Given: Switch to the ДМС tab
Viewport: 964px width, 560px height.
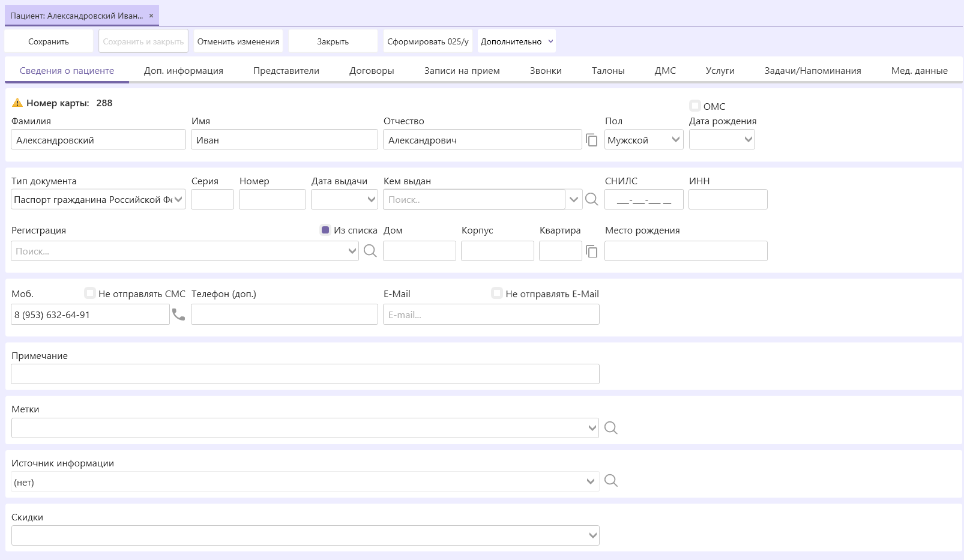Looking at the screenshot, I should (x=665, y=70).
